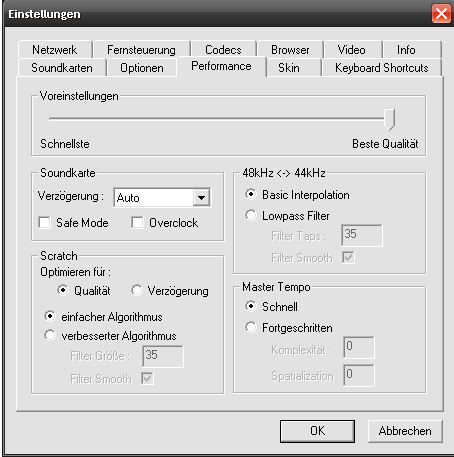Viewport: 454px width, 457px height.
Task: Click the Voreinstellungen quality slider handle
Action: pos(389,119)
